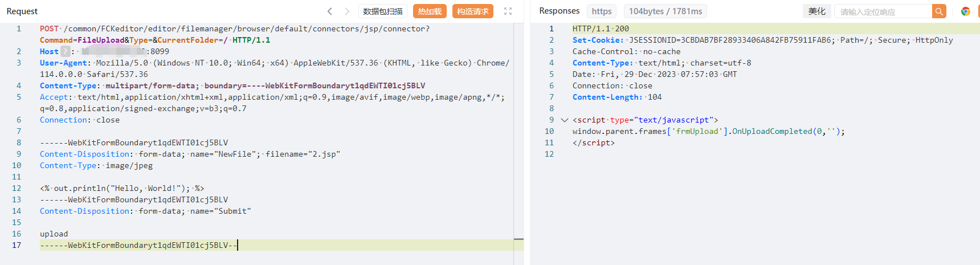Collapse the script block at response line 9
Image resolution: width=980 pixels, height=265 pixels.
(x=564, y=120)
